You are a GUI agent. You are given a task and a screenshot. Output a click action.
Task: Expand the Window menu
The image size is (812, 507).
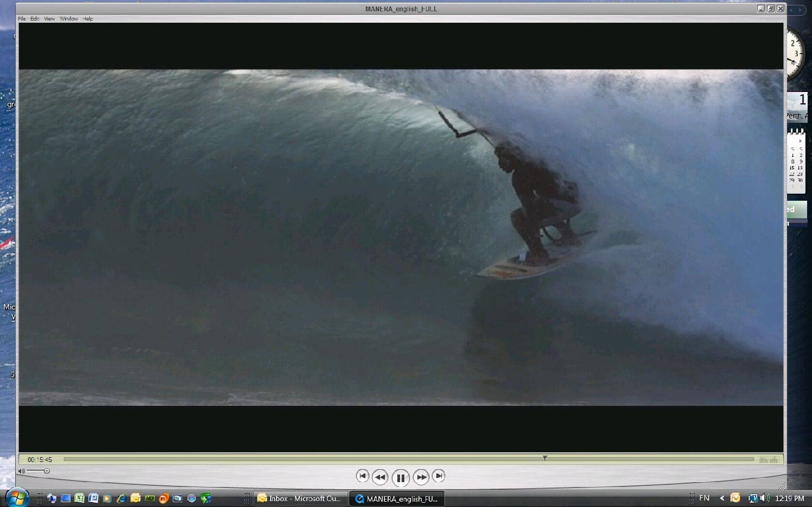(69, 19)
